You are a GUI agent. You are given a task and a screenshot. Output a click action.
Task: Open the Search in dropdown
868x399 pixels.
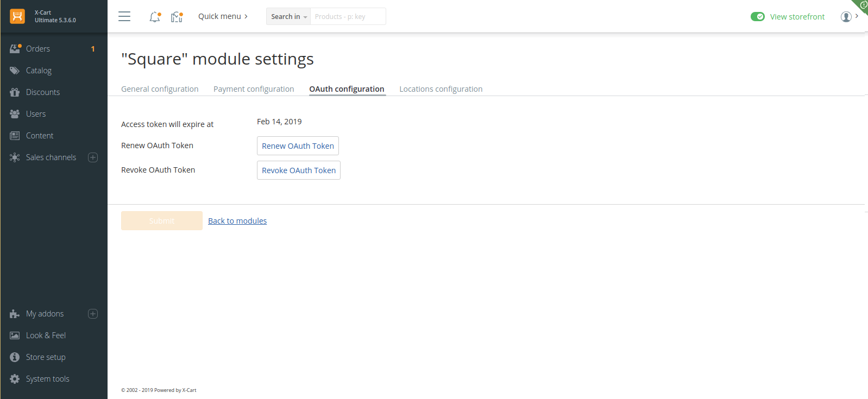click(x=288, y=17)
